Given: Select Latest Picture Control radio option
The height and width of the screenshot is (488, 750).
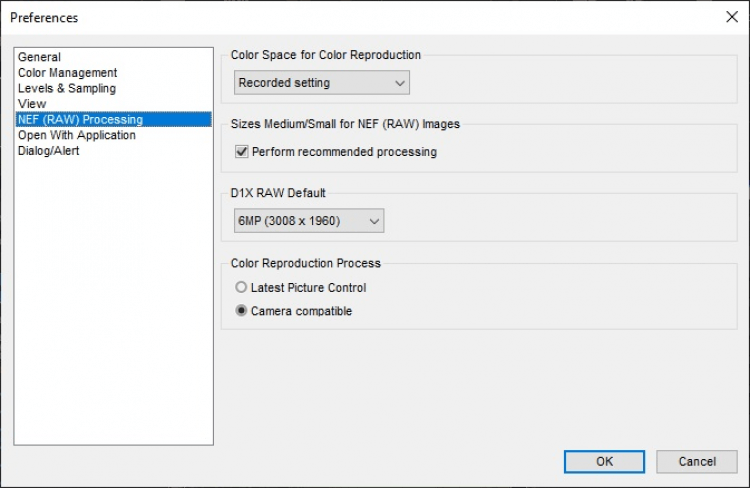Looking at the screenshot, I should 241,288.
